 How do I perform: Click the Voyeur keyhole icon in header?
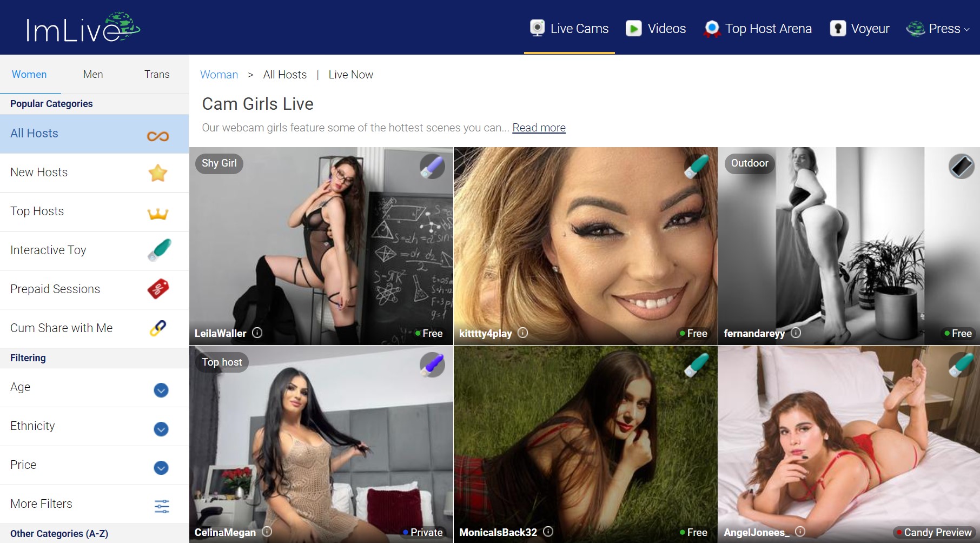click(x=838, y=29)
